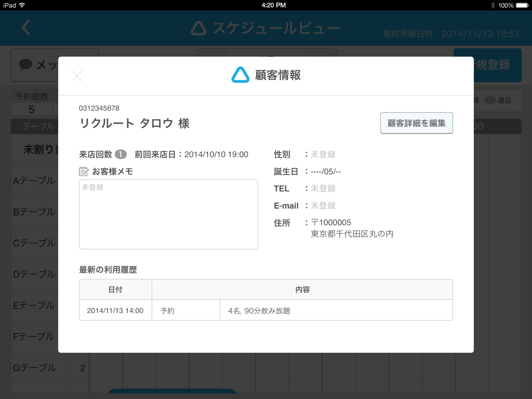Click the お客様メモ notepad icon
Viewport: 532px width, 399px height.
pos(84,171)
